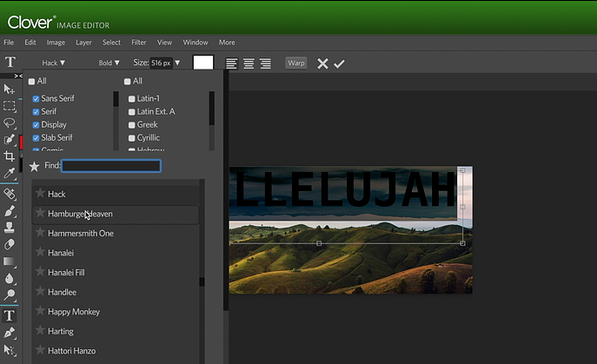Screen dimensions: 597x364
Task: Confirm text editing with the checkmark
Action: pos(339,63)
